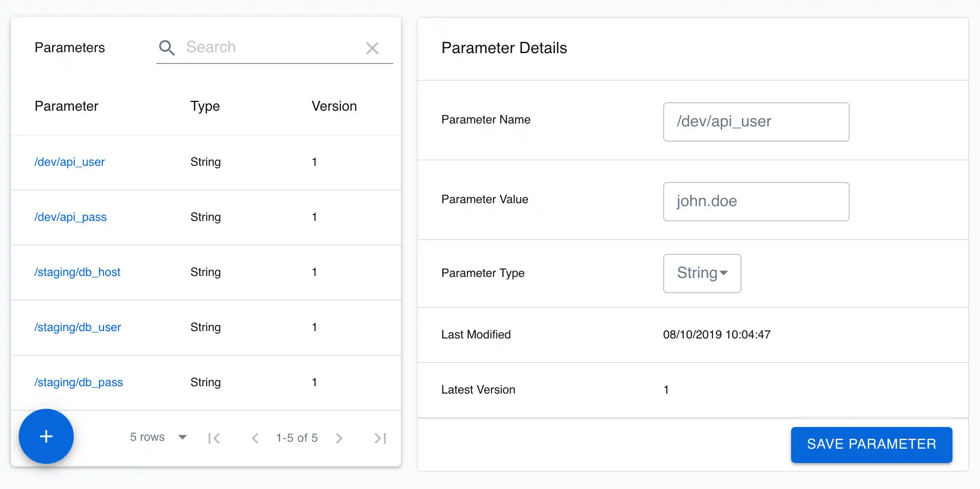980x489 pixels.
Task: Expand the Parameter Type String dropdown
Action: (702, 273)
